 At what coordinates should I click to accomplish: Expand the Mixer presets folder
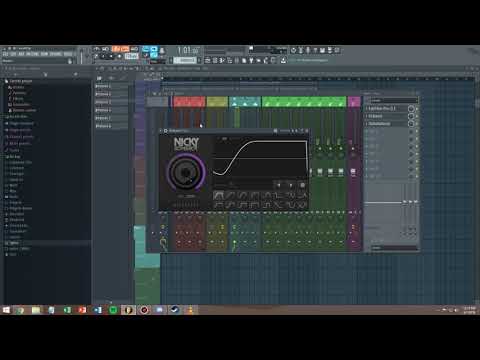point(19,143)
